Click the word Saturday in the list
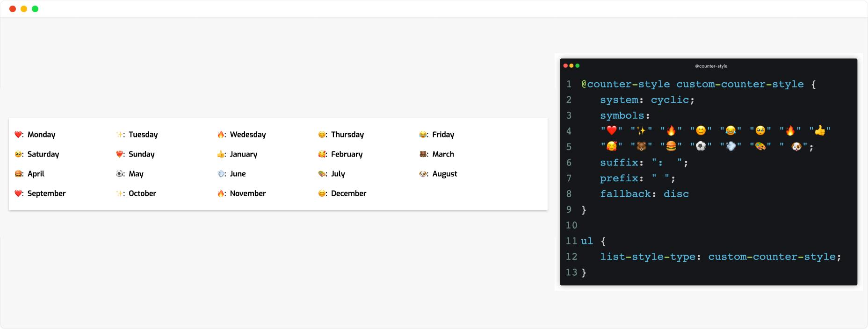Viewport: 868px width, 329px height. tap(43, 154)
